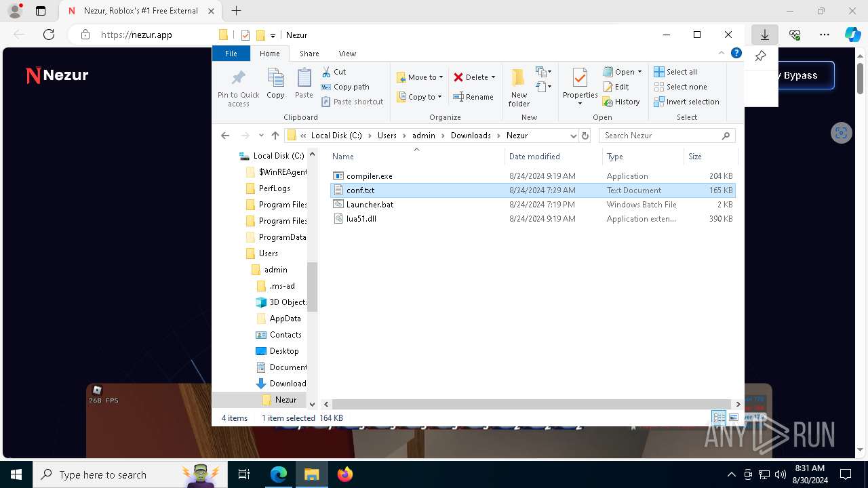This screenshot has width=868, height=488.
Task: Click the Copy ribbon icon
Action: pos(275,84)
